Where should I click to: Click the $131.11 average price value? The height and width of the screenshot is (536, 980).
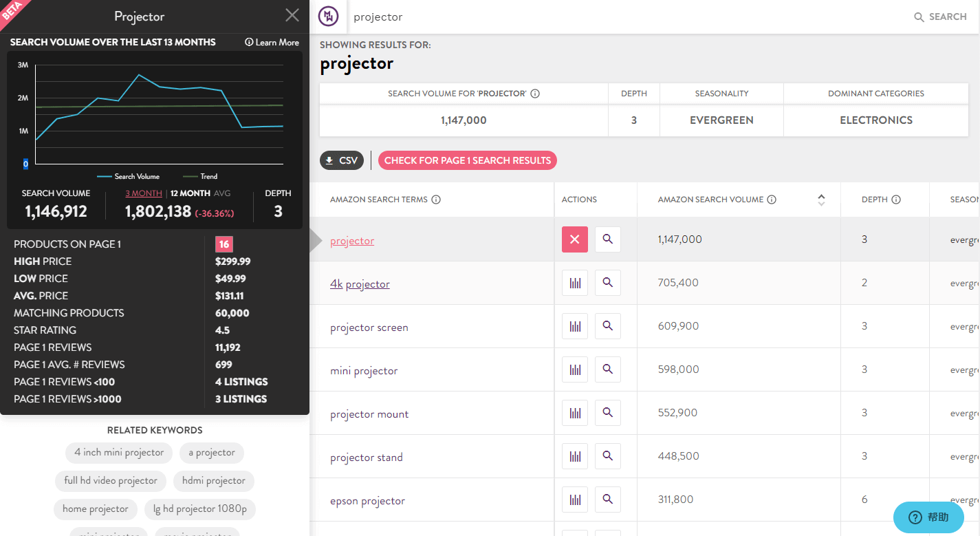click(x=230, y=296)
